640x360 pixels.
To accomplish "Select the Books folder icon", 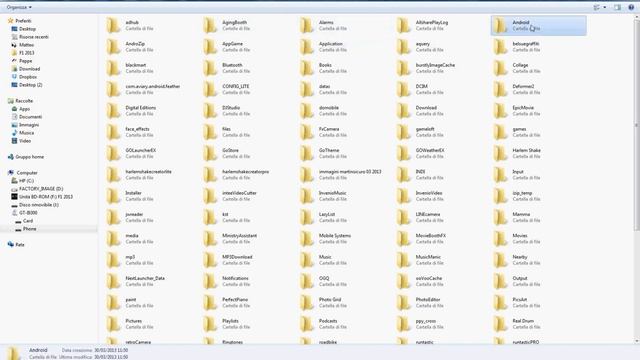I will 307,68.
